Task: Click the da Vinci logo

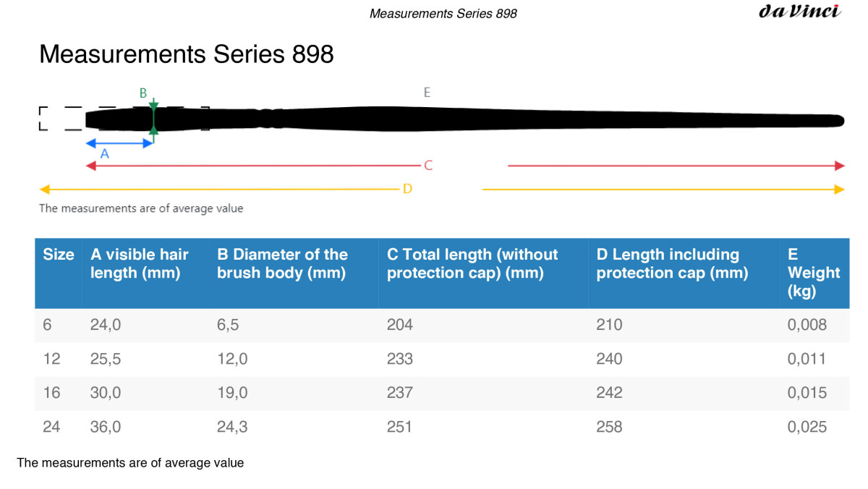Action: (x=799, y=12)
